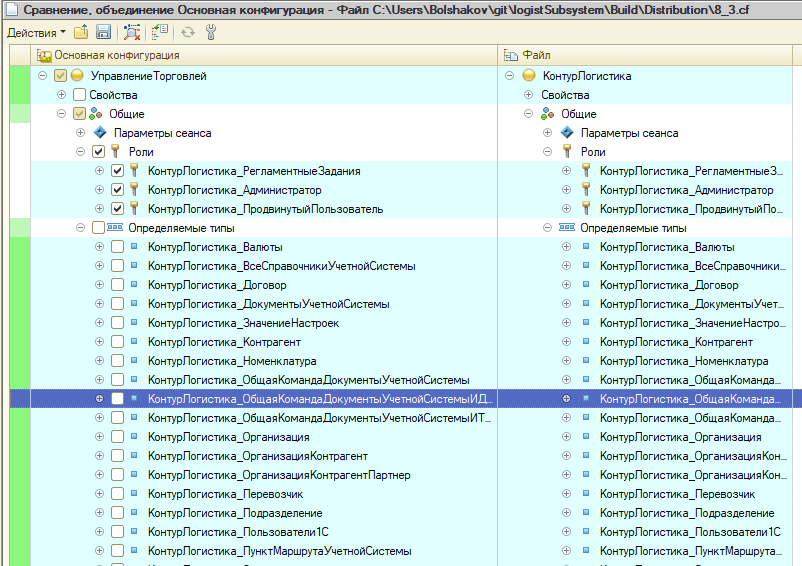Toggle the Общие checkbox in left pane

pyautogui.click(x=79, y=114)
